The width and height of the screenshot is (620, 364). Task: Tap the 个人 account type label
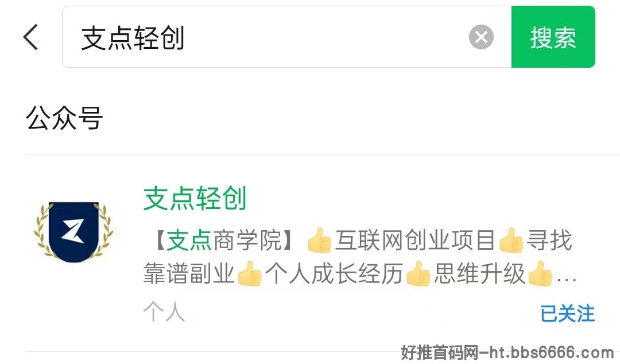pos(164,311)
